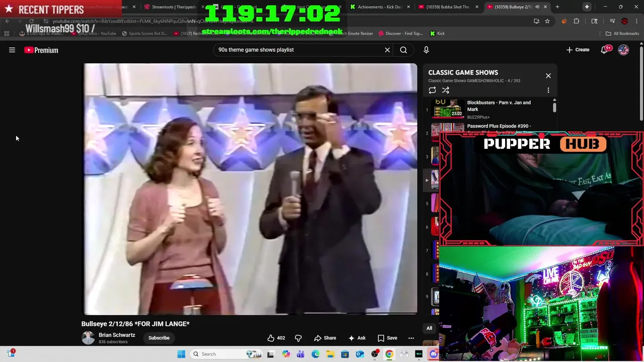Open OBS Studio on the taskbar
The width and height of the screenshot is (644, 362).
[375, 354]
